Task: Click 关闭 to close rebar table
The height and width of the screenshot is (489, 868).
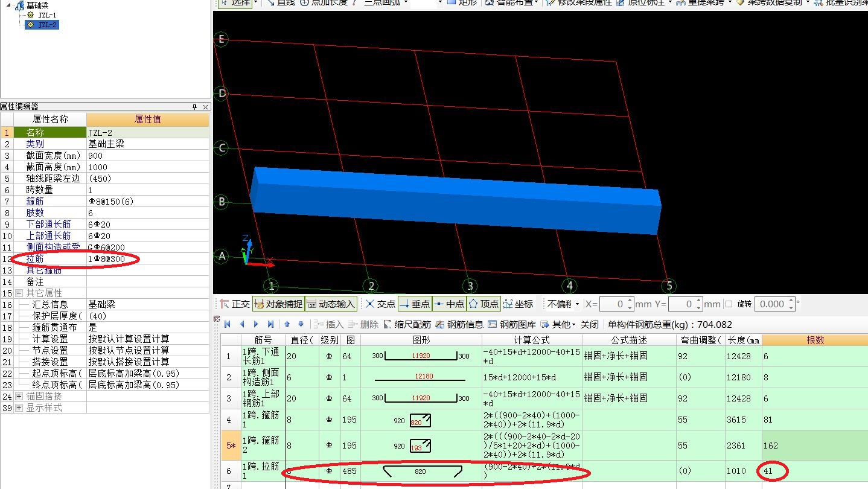Action: click(590, 324)
